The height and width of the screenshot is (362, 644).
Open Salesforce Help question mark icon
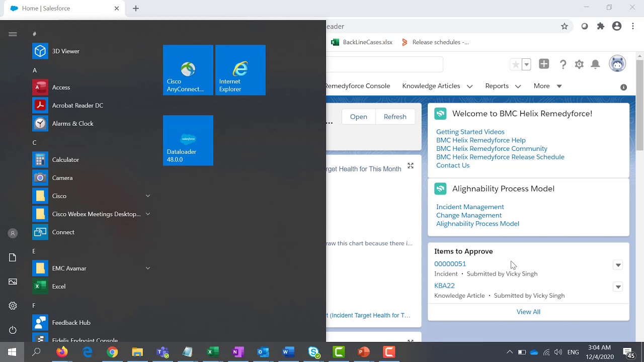563,64
